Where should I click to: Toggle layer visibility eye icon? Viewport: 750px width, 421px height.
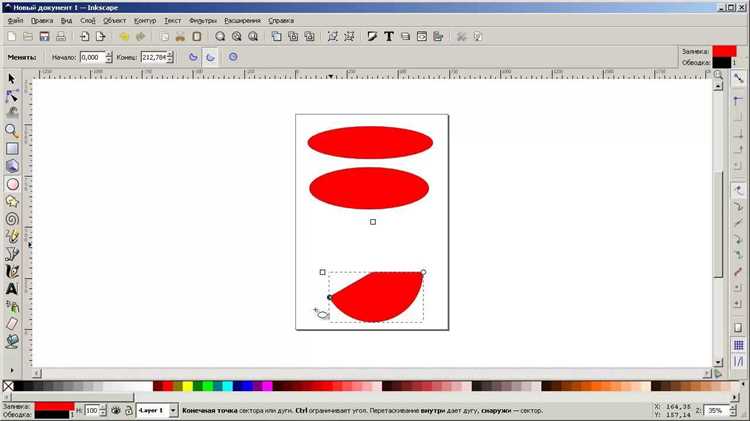(x=116, y=410)
